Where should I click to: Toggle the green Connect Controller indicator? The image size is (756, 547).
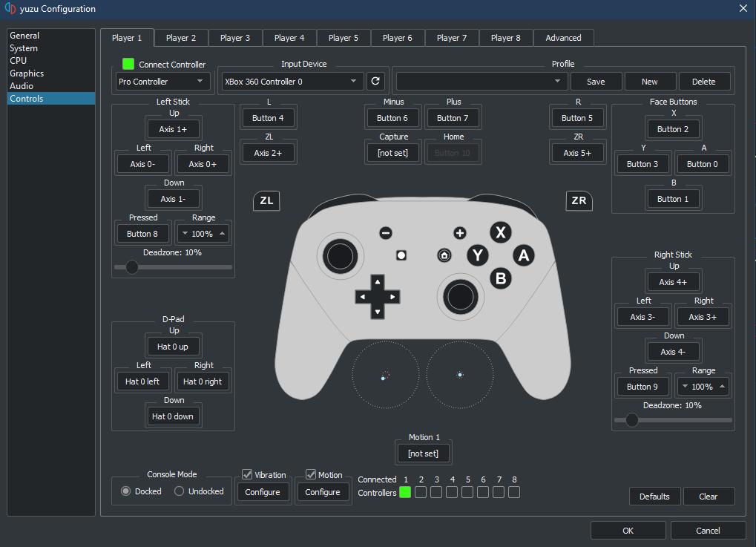tap(128, 64)
